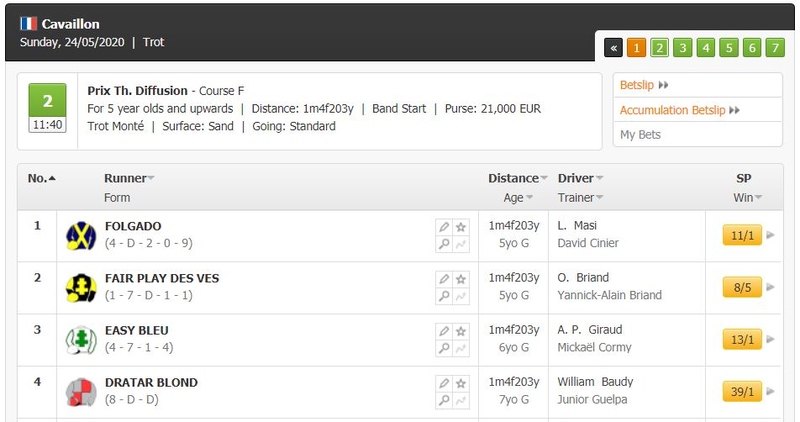The width and height of the screenshot is (800, 422).
Task: Open the My Bets section
Action: (x=640, y=135)
